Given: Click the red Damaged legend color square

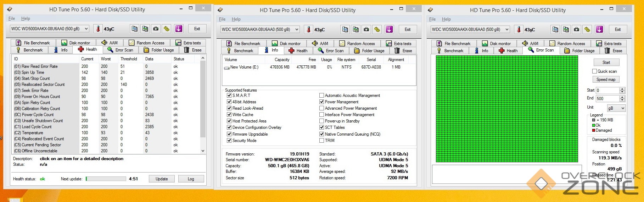Looking at the screenshot, I should (594, 130).
